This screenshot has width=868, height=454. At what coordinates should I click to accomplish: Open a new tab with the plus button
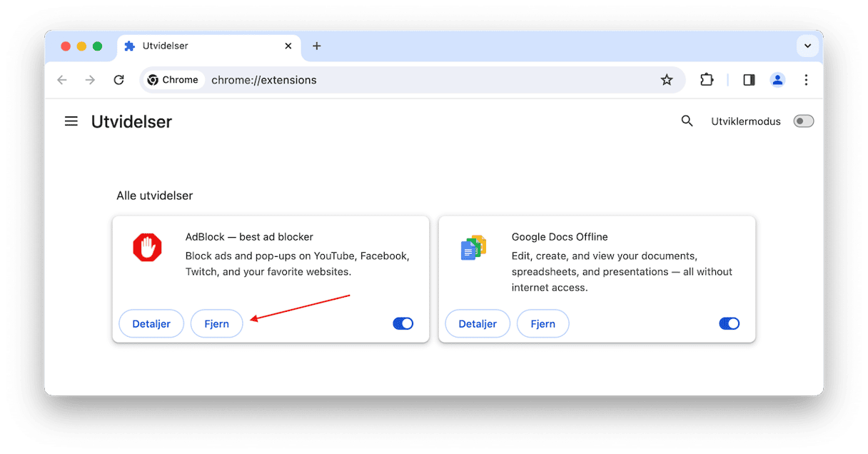pos(317,46)
